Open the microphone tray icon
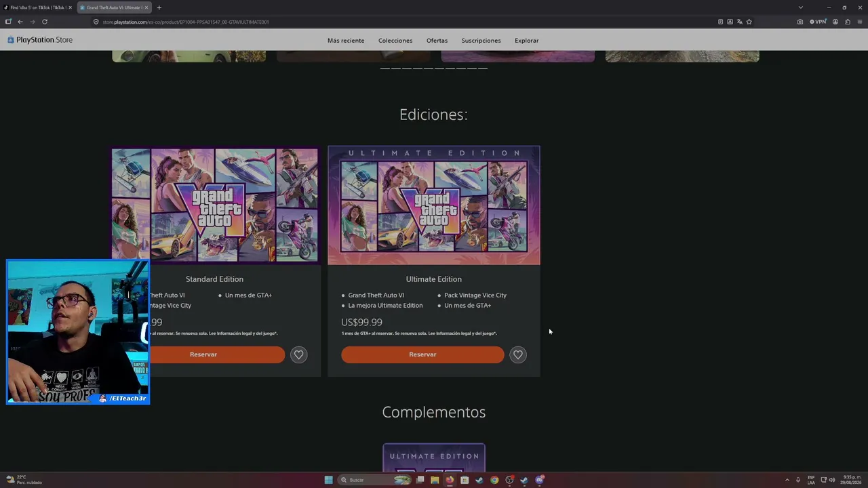 point(798,480)
